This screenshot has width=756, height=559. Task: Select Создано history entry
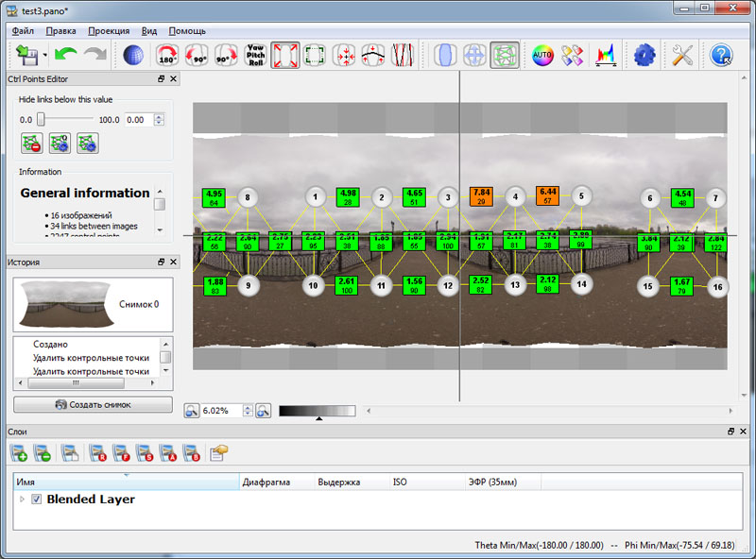pyautogui.click(x=51, y=344)
